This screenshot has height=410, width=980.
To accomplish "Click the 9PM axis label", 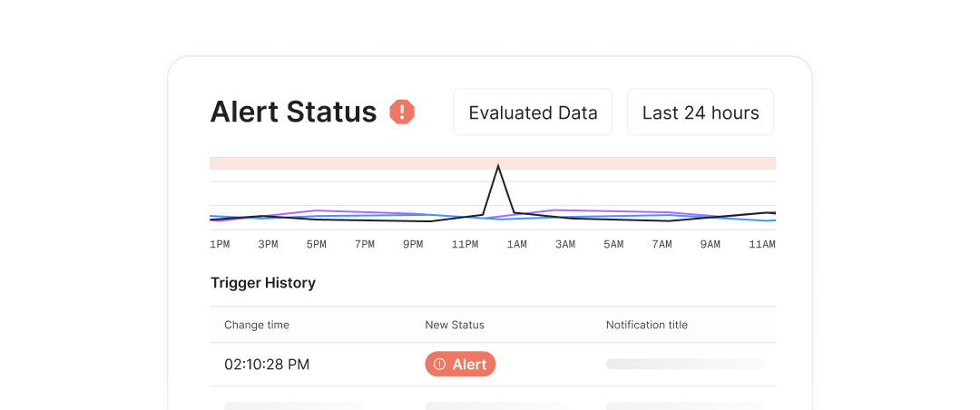I will coord(413,244).
